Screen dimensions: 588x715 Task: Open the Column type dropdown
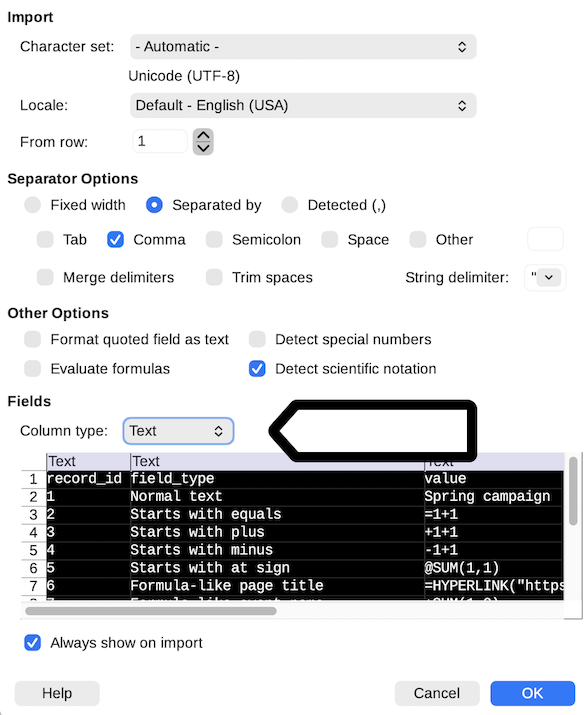[x=178, y=431]
